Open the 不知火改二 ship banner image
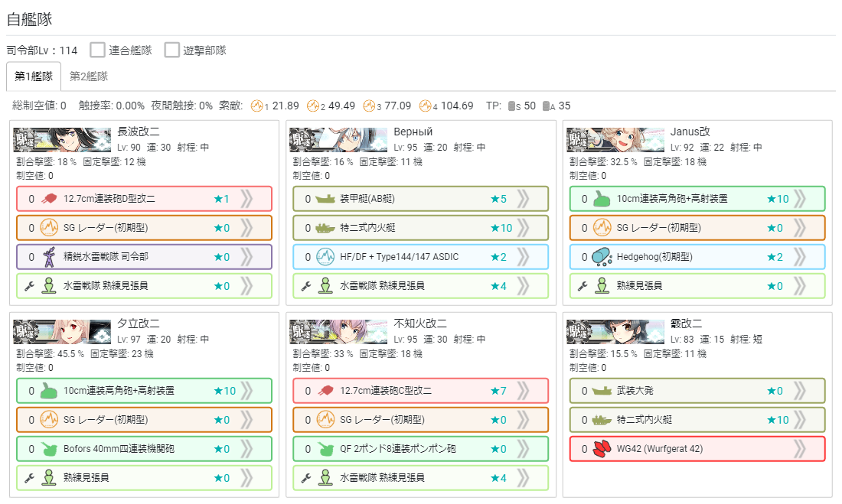The height and width of the screenshot is (504, 842). [x=339, y=332]
